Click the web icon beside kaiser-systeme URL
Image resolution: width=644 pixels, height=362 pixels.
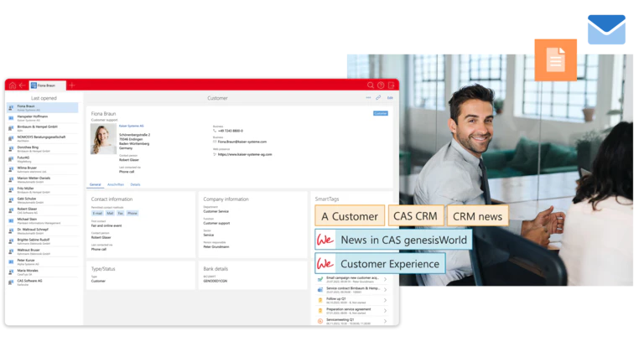pos(215,155)
